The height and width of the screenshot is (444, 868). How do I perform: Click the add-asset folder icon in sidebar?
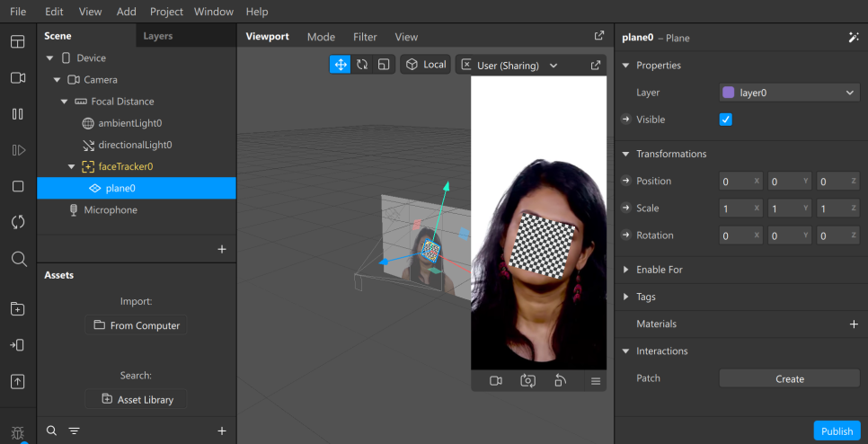click(x=18, y=309)
